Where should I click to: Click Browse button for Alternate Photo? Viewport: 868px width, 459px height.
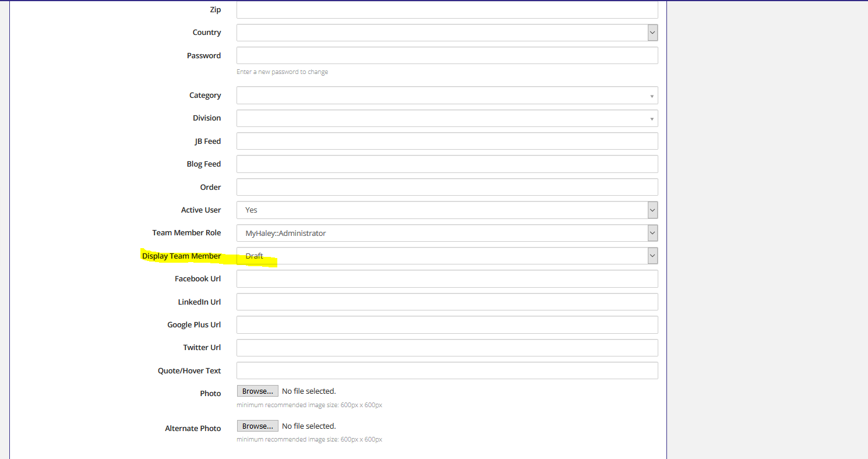(257, 426)
